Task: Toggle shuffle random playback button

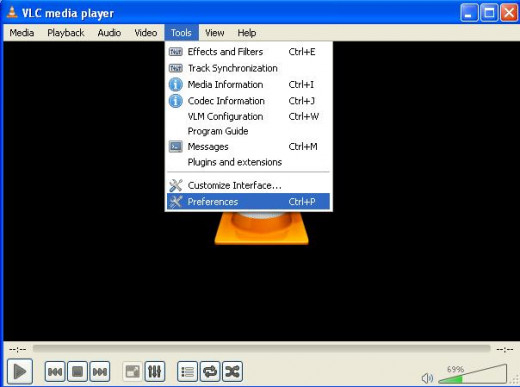Action: [232, 371]
